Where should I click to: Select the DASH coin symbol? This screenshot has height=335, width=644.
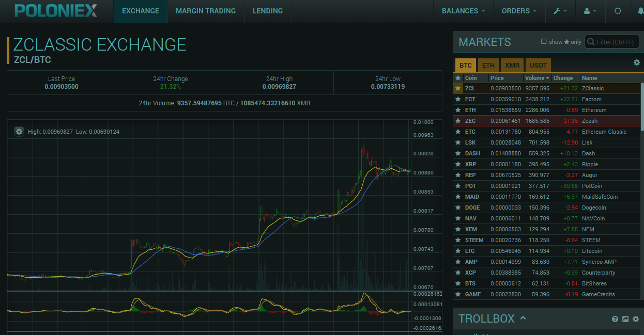[472, 153]
